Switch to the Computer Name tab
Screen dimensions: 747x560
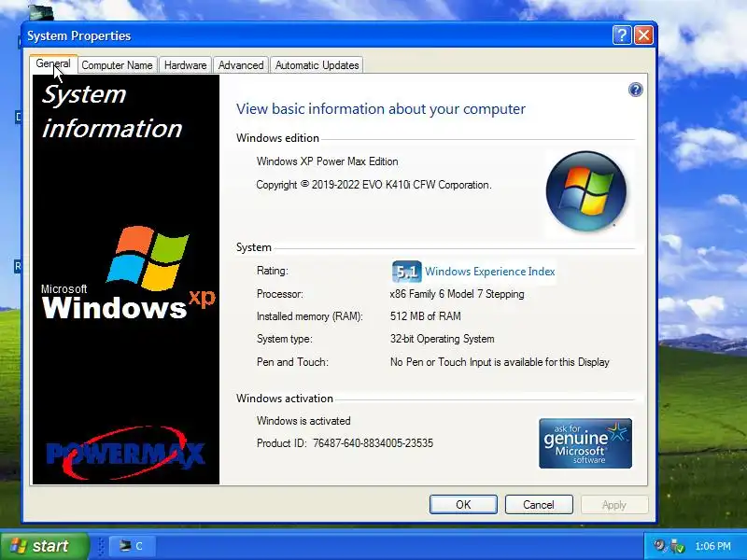[x=117, y=65]
